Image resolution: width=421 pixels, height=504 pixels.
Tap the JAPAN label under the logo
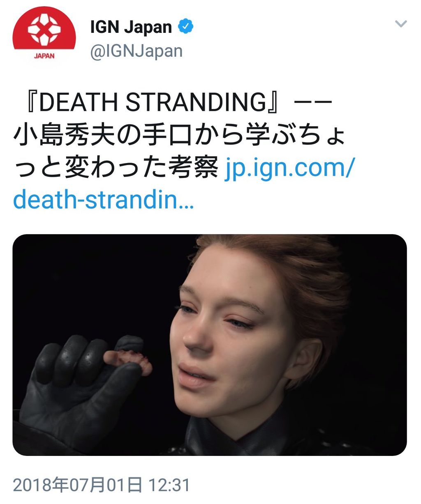click(x=44, y=56)
